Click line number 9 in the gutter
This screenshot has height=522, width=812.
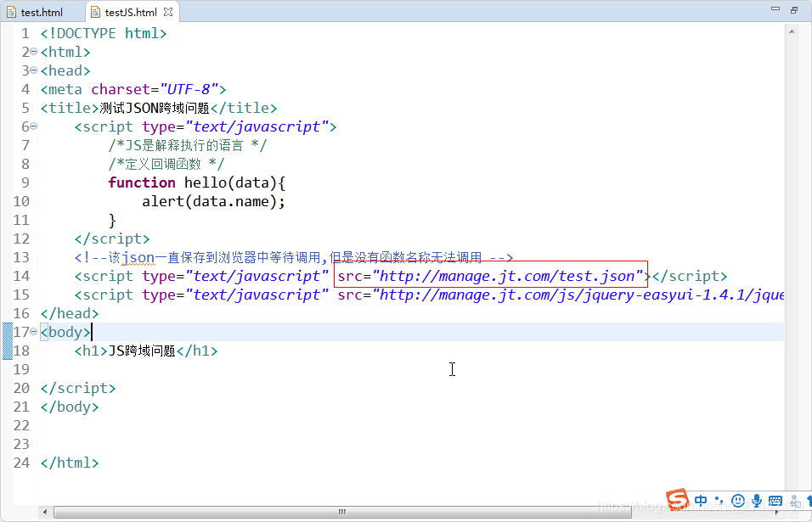click(25, 182)
